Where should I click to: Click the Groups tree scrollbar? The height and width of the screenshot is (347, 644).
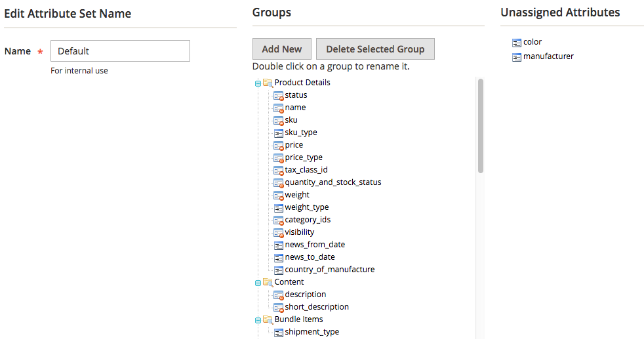[x=480, y=125]
